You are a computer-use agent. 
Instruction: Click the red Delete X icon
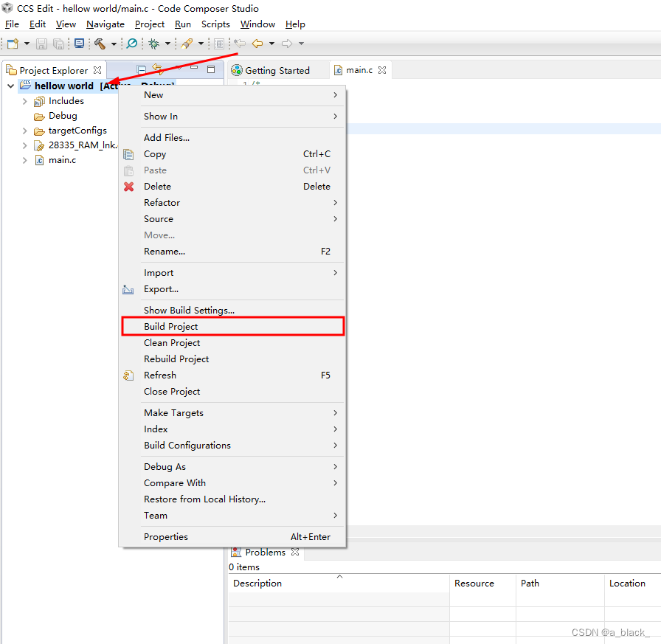(128, 187)
